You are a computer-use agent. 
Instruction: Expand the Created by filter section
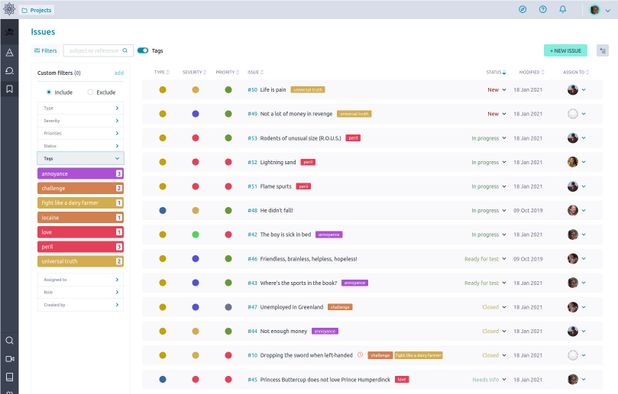(x=80, y=305)
